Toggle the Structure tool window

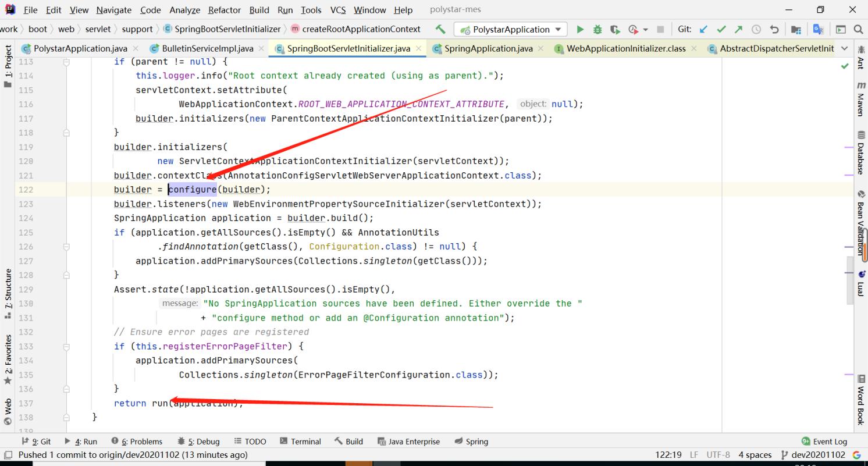[x=7, y=294]
